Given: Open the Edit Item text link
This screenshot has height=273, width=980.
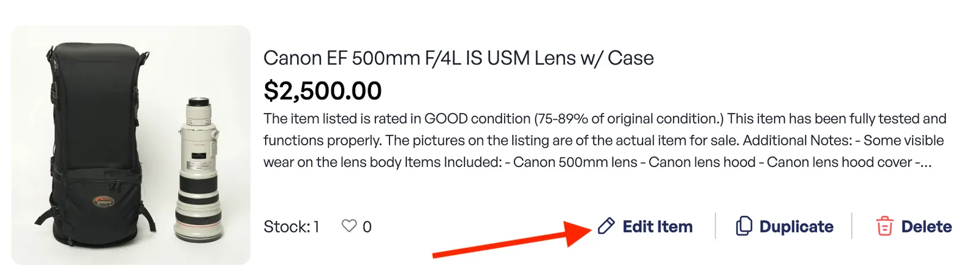Looking at the screenshot, I should (x=657, y=226).
